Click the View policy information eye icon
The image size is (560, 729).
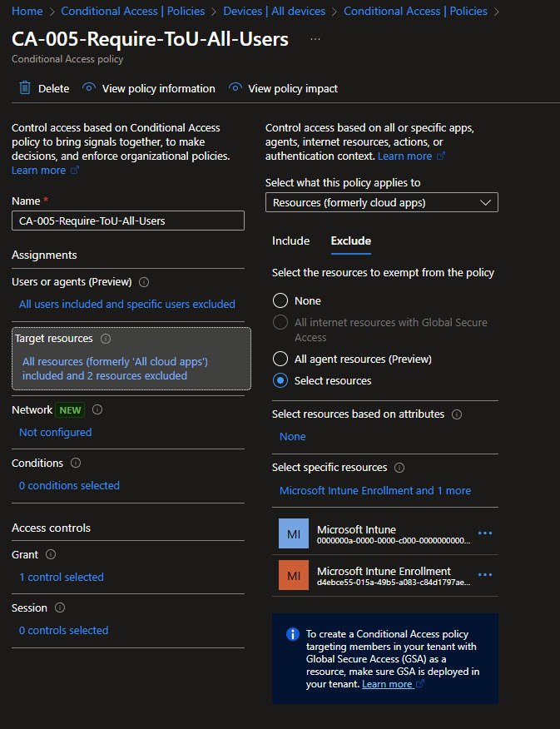(89, 88)
